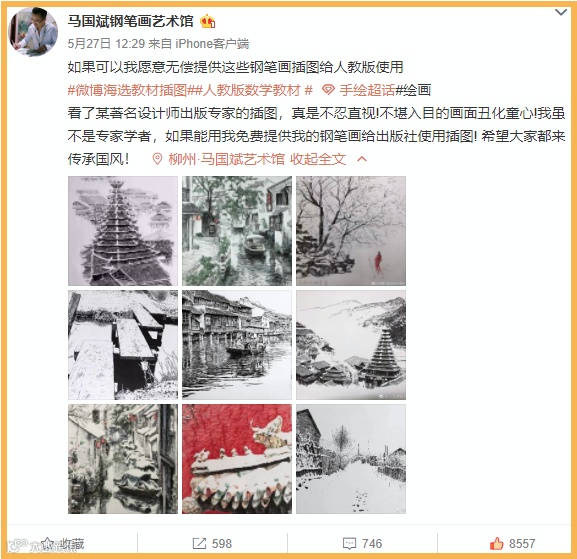Screen dimensions: 577x559
Task: Open the snowy tree with red figure image
Action: click(351, 231)
